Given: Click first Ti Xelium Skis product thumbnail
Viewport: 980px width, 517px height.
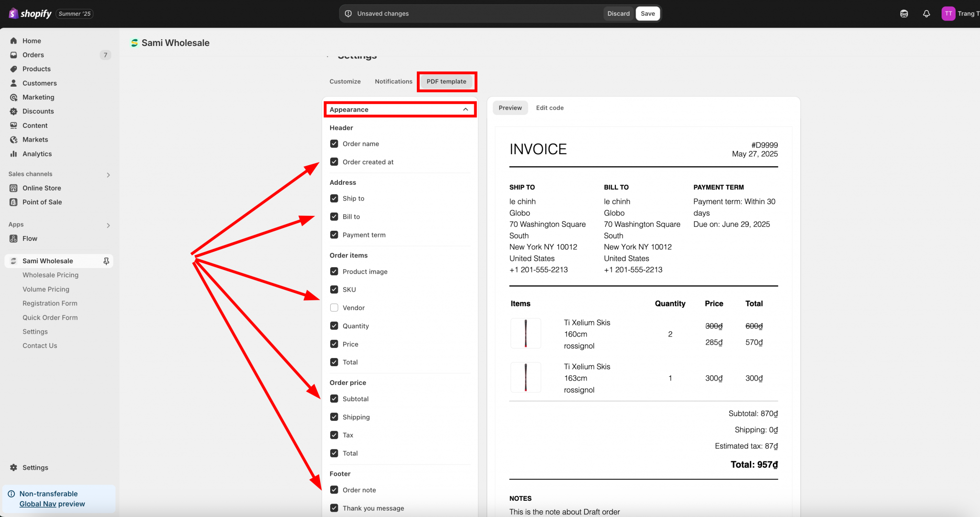Looking at the screenshot, I should tap(525, 333).
